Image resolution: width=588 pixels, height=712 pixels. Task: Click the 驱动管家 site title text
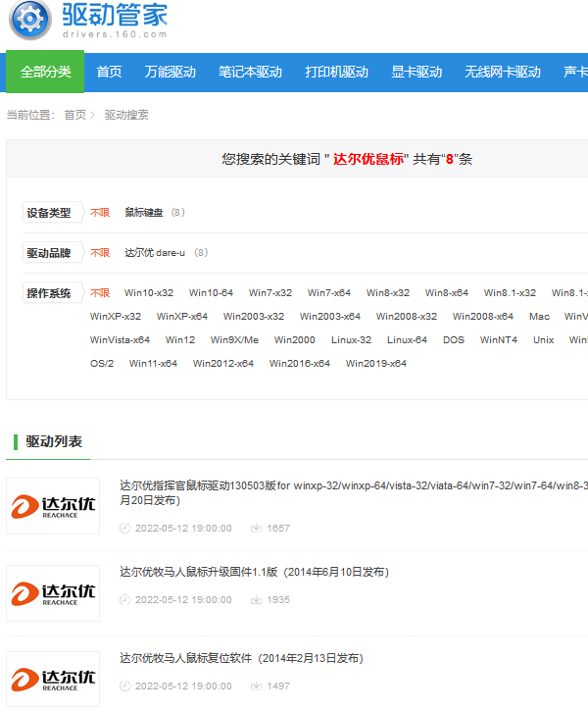pos(115,15)
